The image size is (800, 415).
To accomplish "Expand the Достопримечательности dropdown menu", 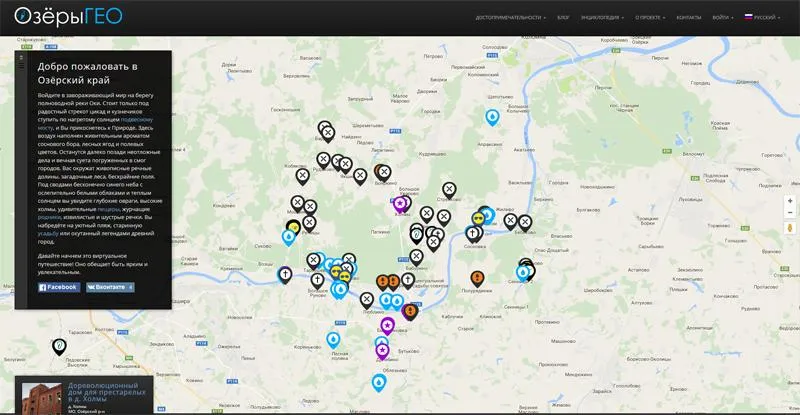I will (x=510, y=17).
